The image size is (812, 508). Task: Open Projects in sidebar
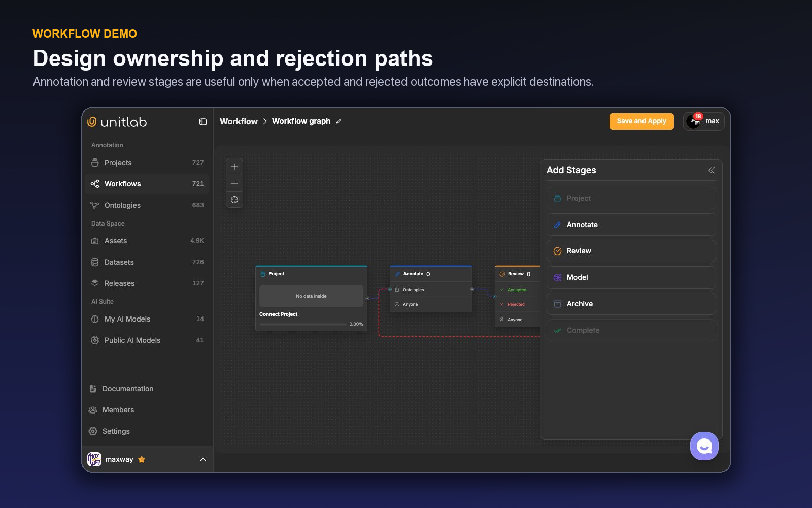tap(147, 163)
